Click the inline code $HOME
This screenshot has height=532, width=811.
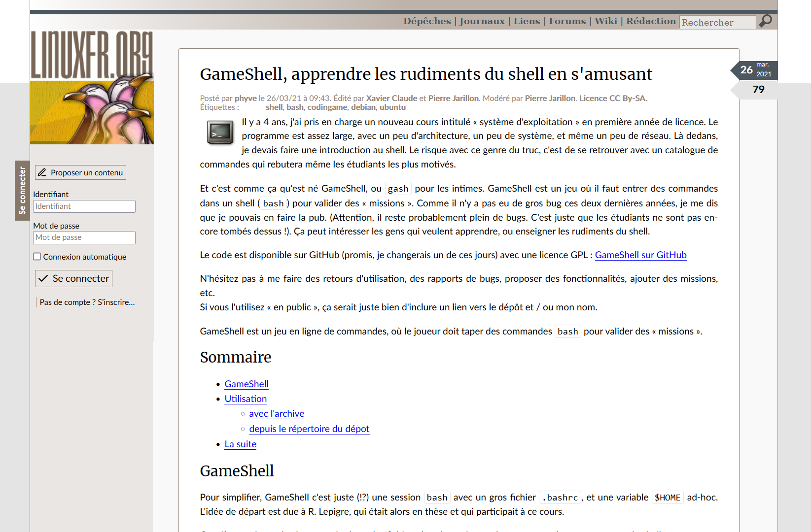(668, 498)
